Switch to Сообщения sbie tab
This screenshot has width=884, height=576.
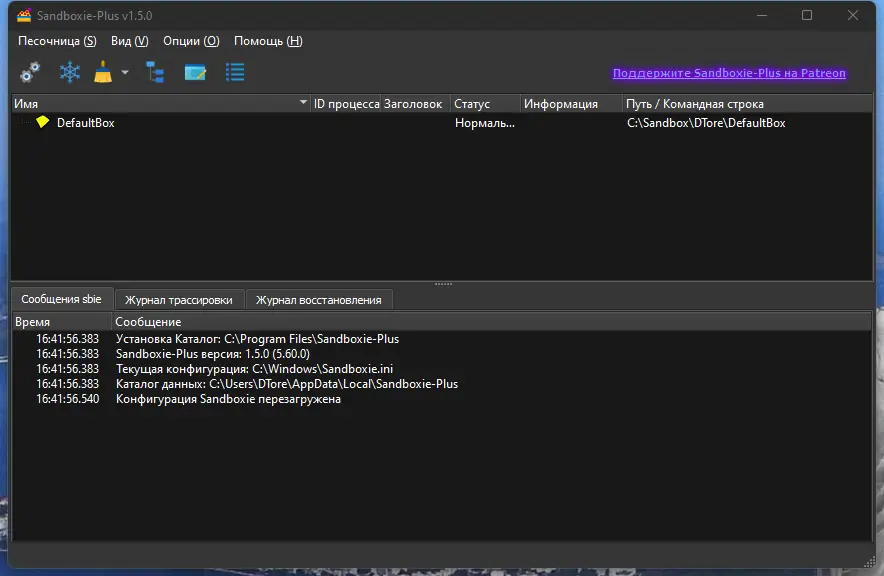pyautogui.click(x=61, y=299)
